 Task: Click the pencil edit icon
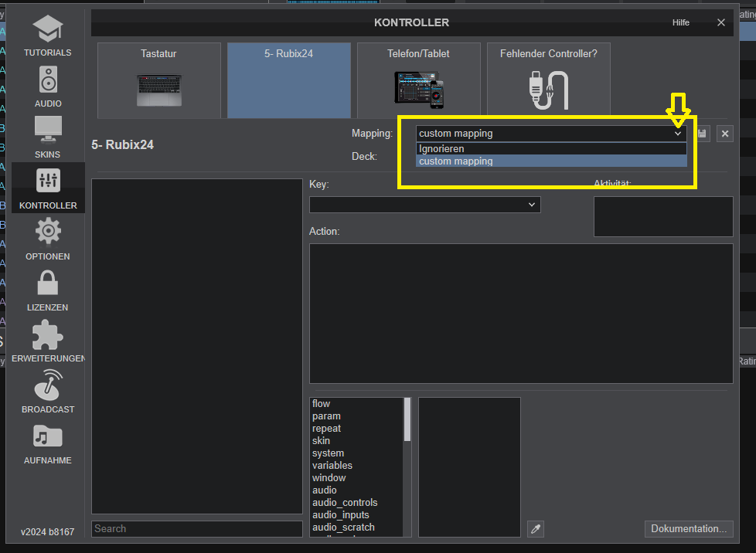(x=536, y=529)
